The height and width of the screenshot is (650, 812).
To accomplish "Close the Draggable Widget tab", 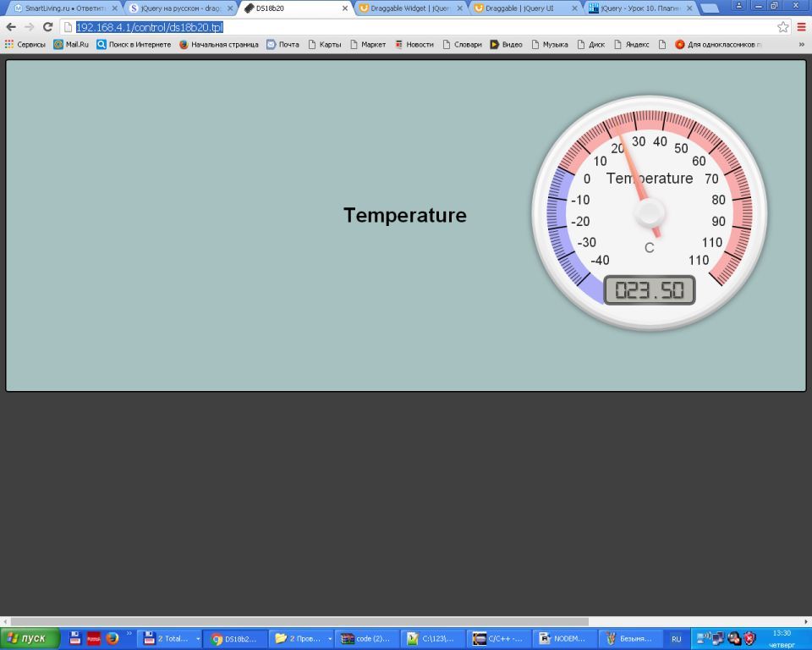I will (460, 8).
